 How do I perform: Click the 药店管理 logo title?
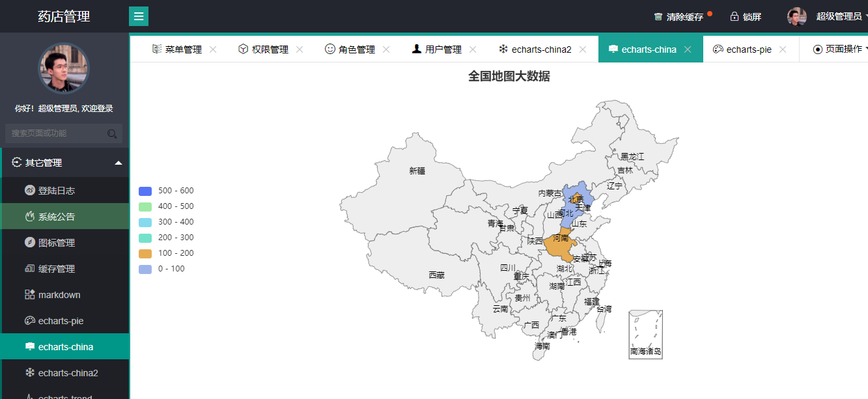[64, 16]
